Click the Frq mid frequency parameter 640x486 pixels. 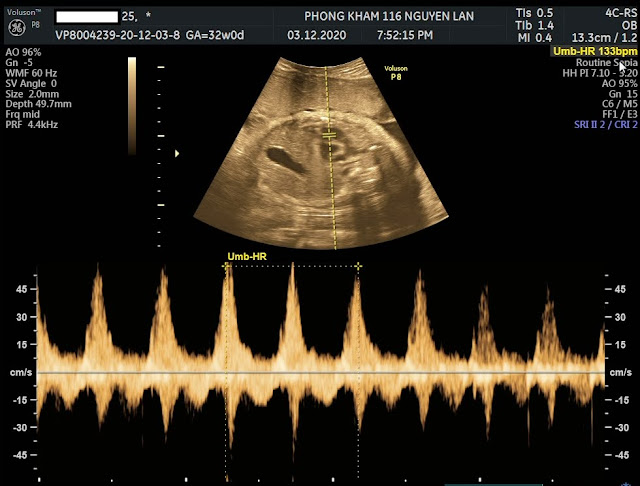click(x=23, y=114)
